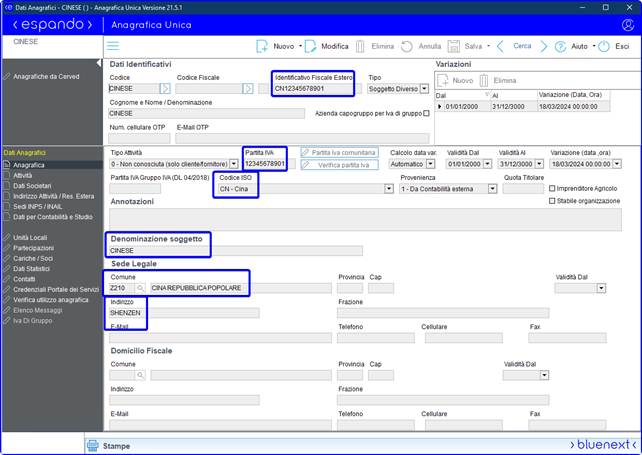The height and width of the screenshot is (455, 642).
Task: Click the arrow button beside the Codice field
Action: pyautogui.click(x=165, y=88)
